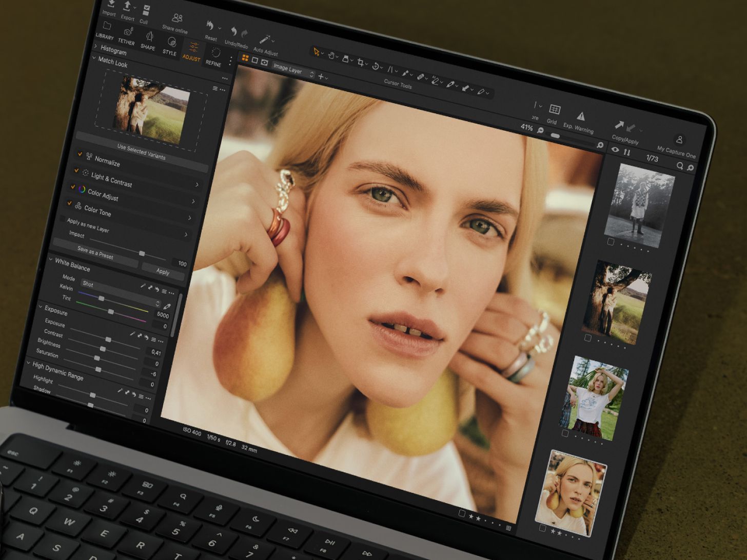Click the viewer zoom-in magnifier icon
This screenshot has height=560, width=747.
click(600, 145)
